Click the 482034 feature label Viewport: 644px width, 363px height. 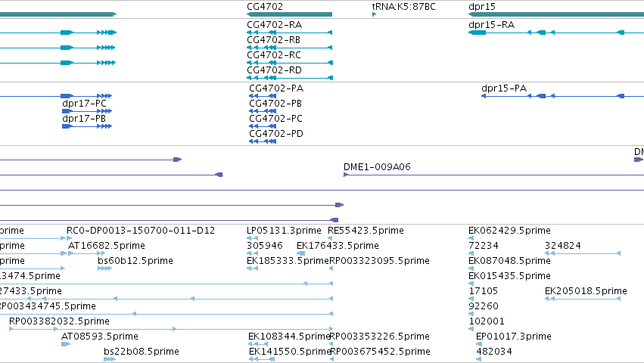tap(494, 352)
